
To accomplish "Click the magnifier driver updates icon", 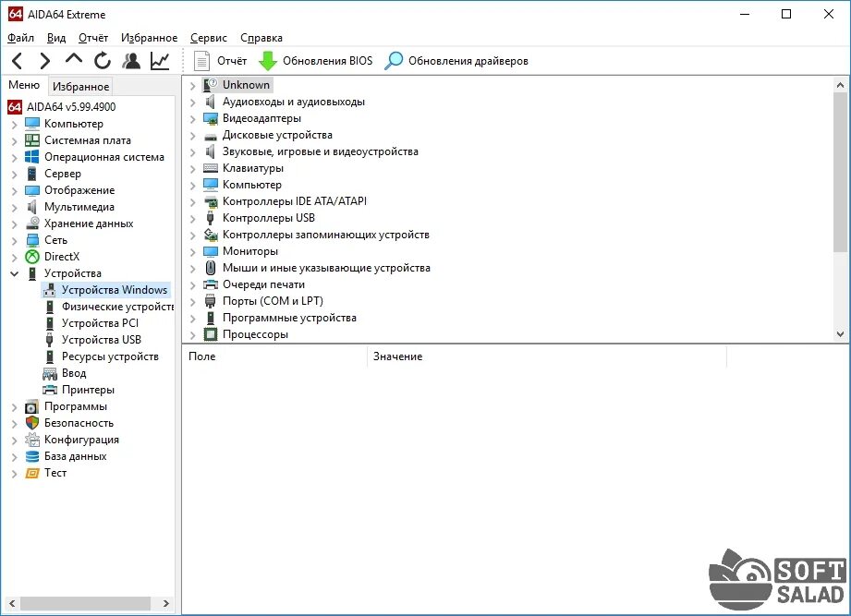I will [x=394, y=61].
